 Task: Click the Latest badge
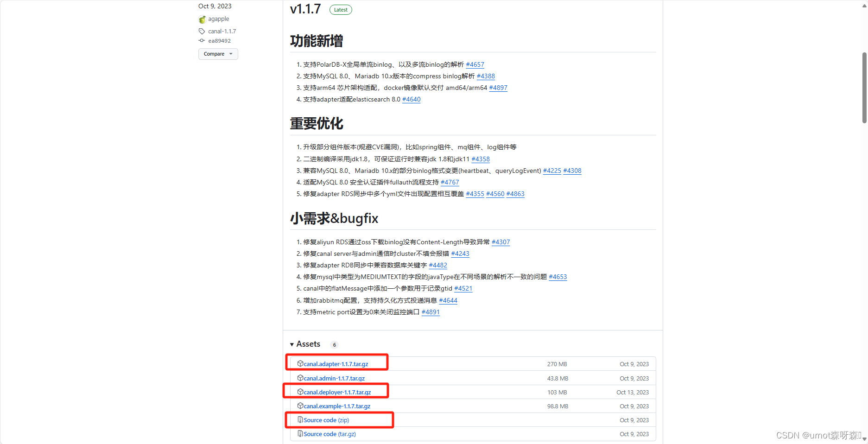341,10
